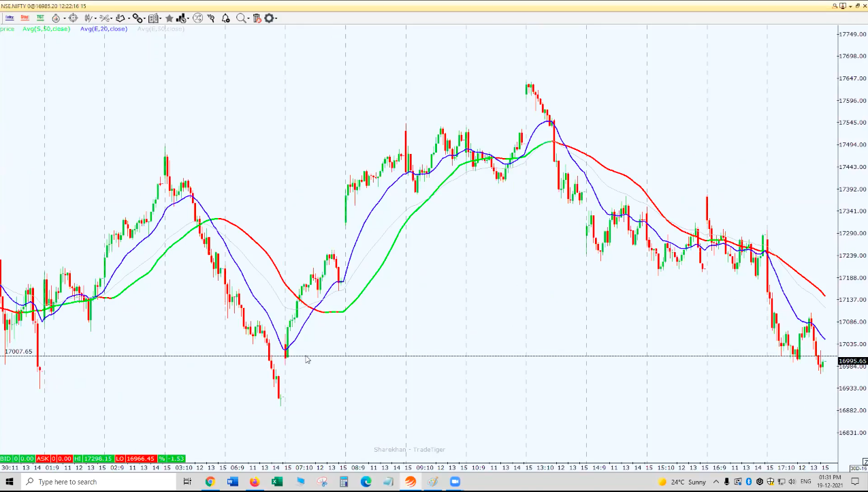Click the star favorites icon
The width and height of the screenshot is (868, 492).
[x=170, y=18]
